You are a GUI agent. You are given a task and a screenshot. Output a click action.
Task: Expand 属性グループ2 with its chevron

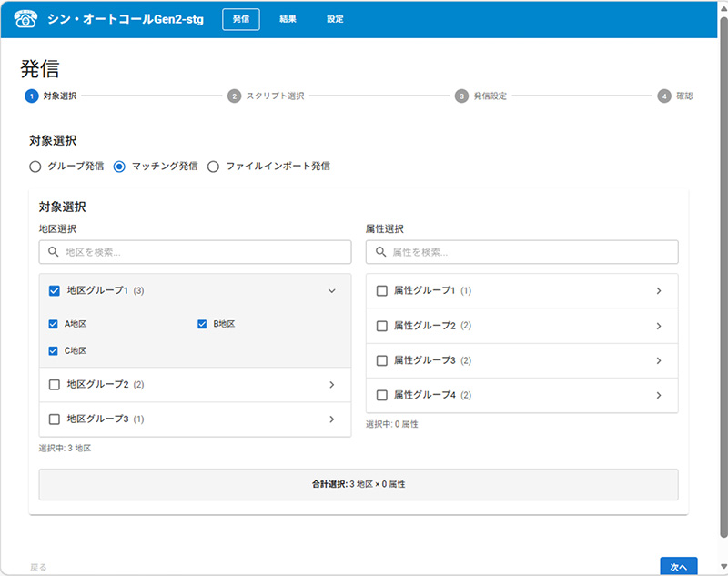click(x=659, y=326)
